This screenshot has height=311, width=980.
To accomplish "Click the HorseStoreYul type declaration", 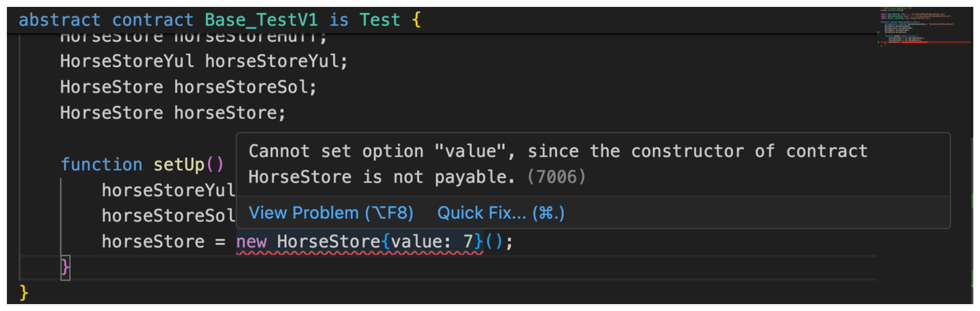I will tap(127, 61).
